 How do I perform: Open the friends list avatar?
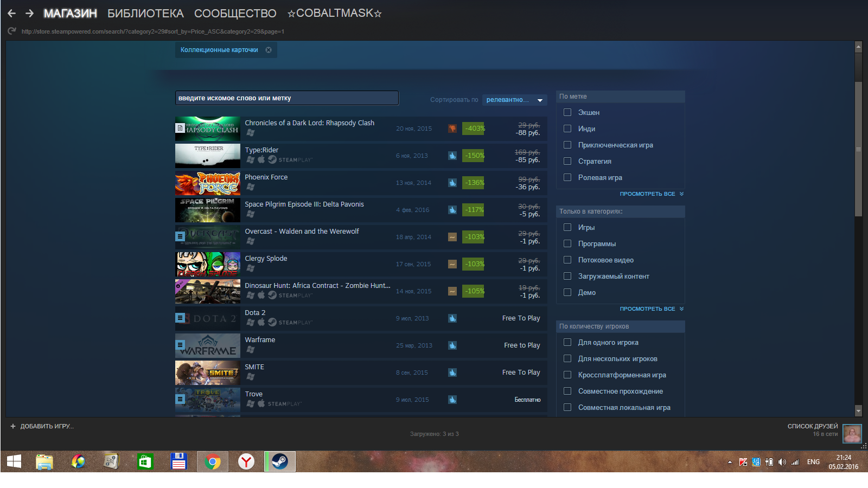click(852, 433)
